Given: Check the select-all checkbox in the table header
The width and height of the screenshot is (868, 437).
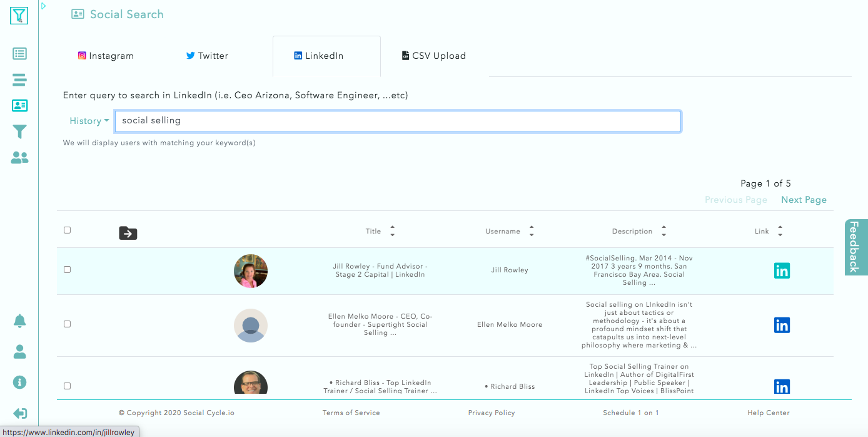Looking at the screenshot, I should tap(67, 230).
